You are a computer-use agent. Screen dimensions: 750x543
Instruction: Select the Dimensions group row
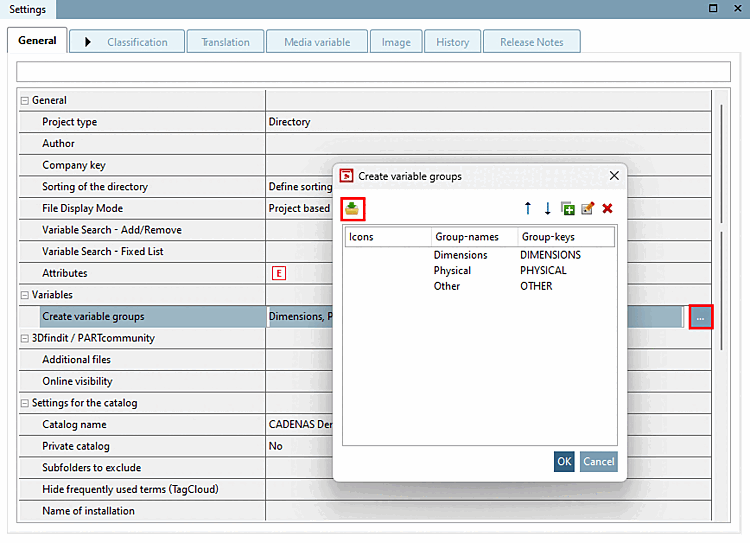pos(480,255)
